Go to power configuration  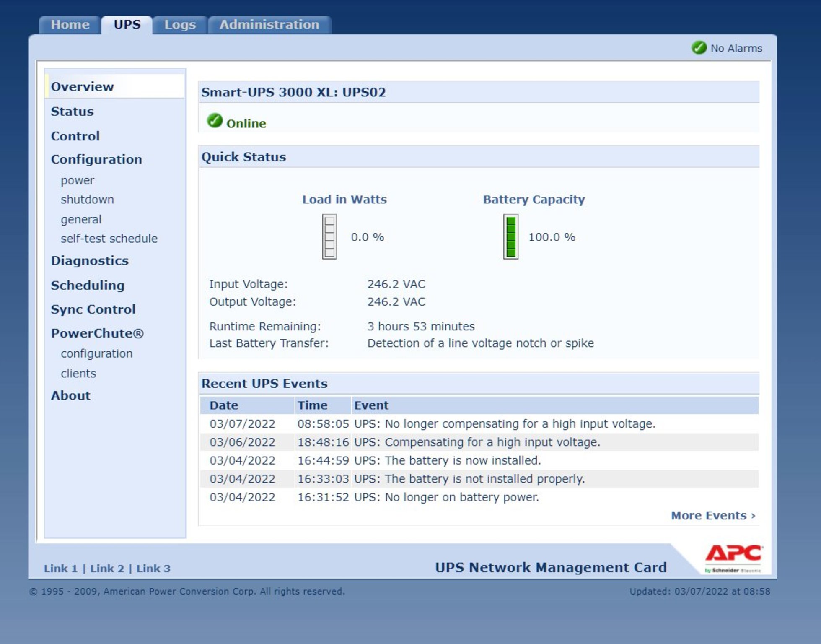tap(78, 180)
